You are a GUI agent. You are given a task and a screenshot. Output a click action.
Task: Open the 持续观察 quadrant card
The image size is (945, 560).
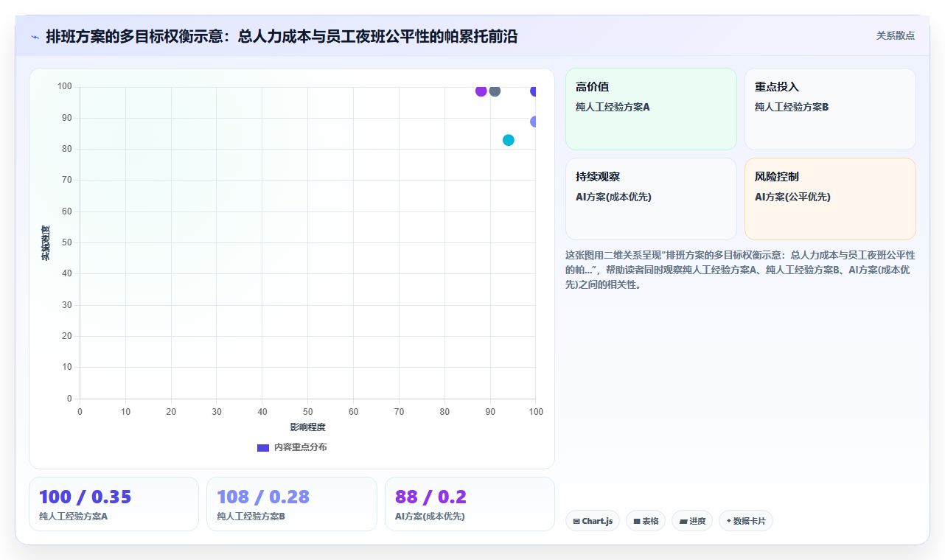click(x=651, y=199)
